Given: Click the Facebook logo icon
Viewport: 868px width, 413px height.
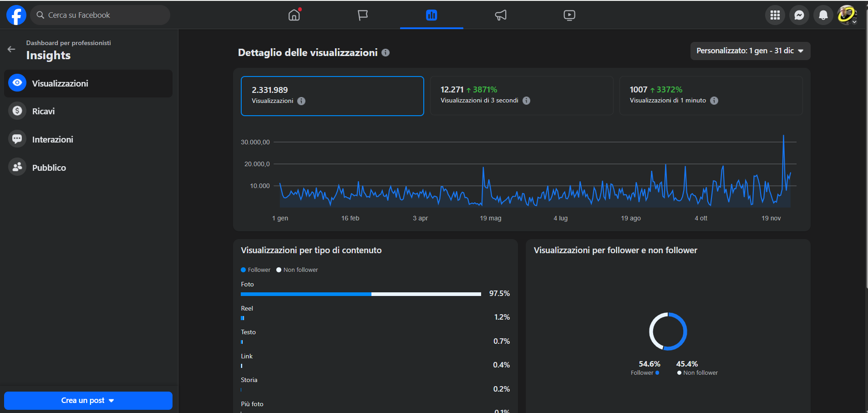Looking at the screenshot, I should pyautogui.click(x=16, y=15).
